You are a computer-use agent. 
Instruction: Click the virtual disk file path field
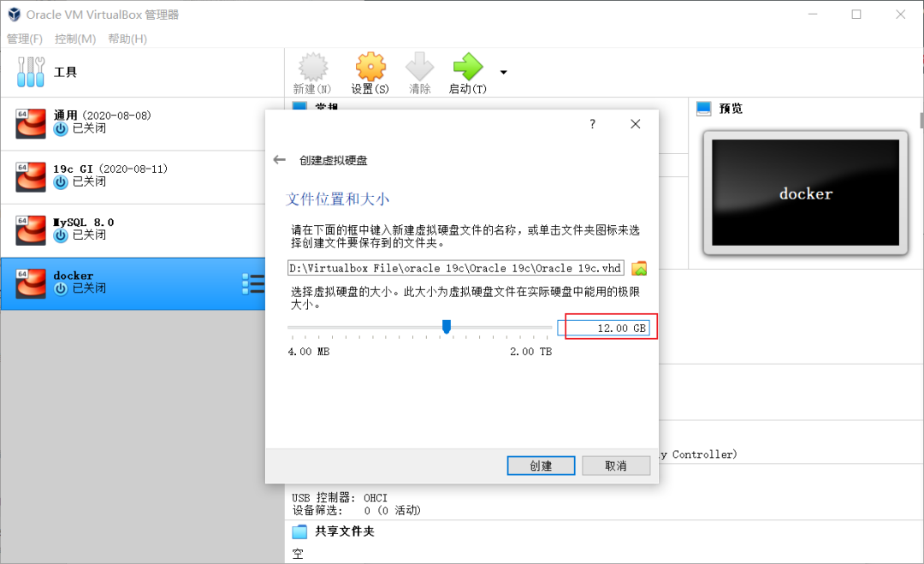tap(455, 268)
